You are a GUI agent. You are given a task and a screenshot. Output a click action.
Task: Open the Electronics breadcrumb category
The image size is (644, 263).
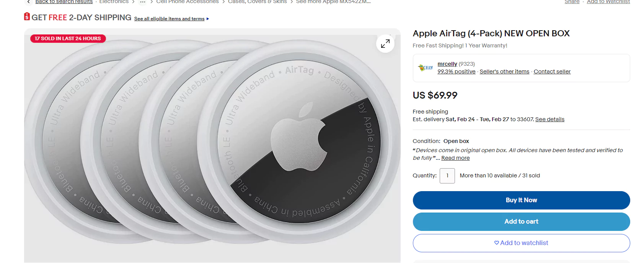(114, 2)
